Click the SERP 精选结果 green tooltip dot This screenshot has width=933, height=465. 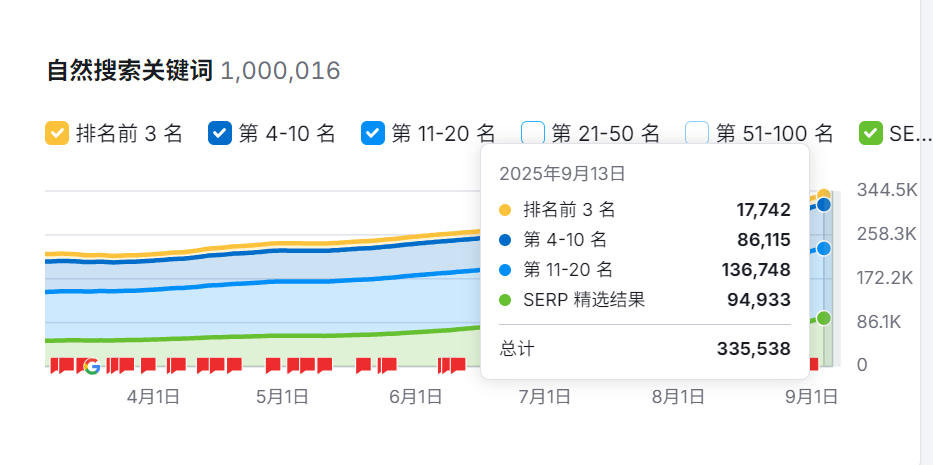pyautogui.click(x=505, y=299)
